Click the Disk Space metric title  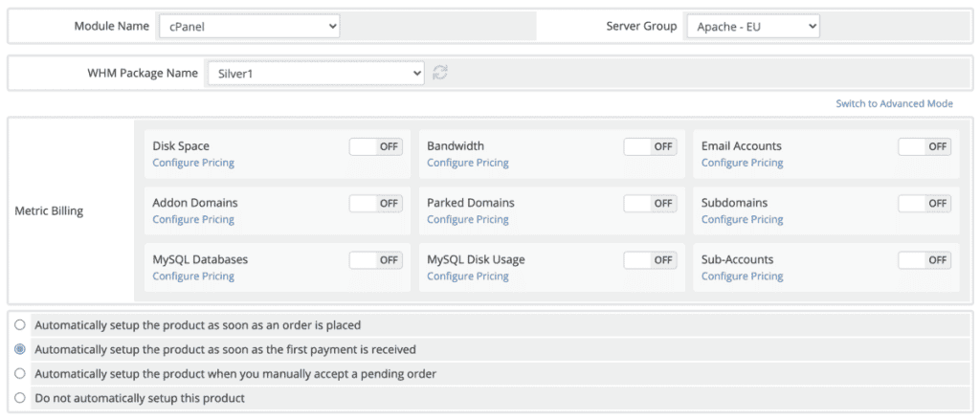181,146
